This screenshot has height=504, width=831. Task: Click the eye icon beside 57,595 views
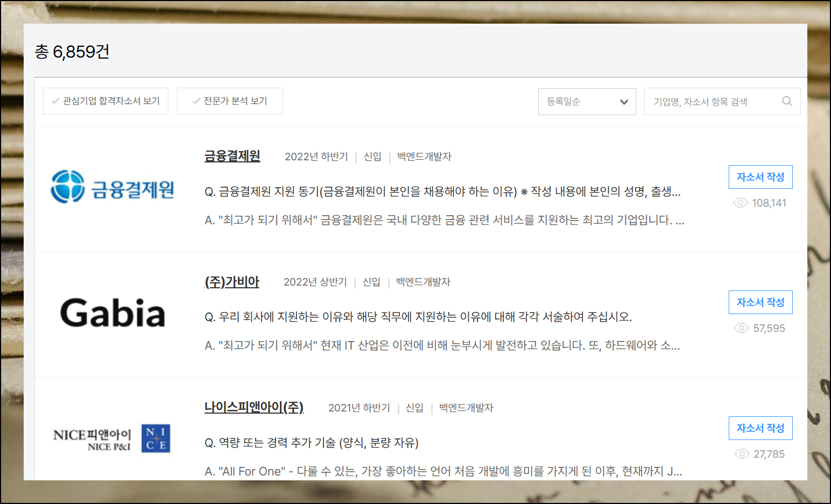[x=742, y=328]
